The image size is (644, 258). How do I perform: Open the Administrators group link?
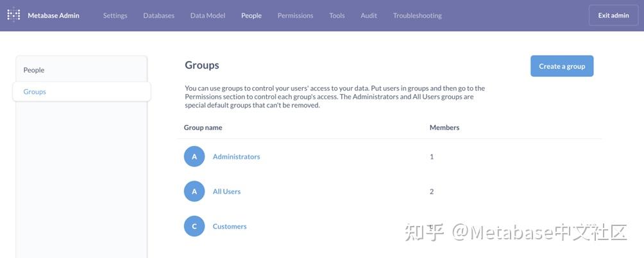[x=236, y=156]
